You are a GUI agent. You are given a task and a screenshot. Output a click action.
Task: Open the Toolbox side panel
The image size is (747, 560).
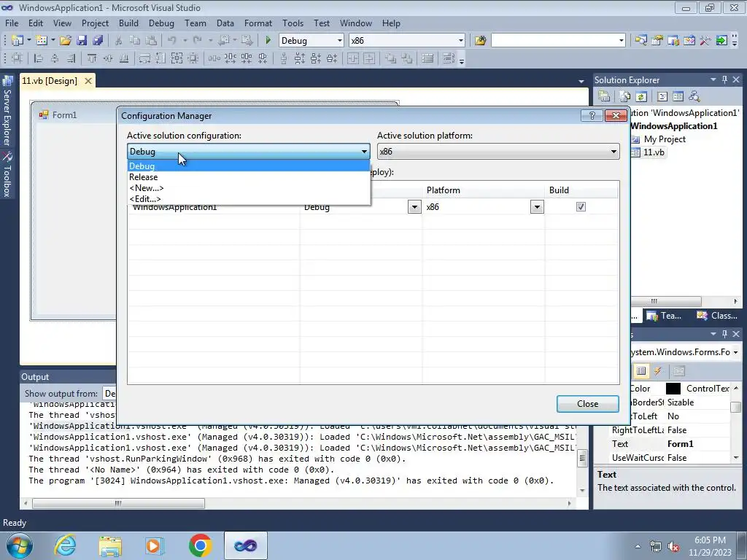coord(7,175)
